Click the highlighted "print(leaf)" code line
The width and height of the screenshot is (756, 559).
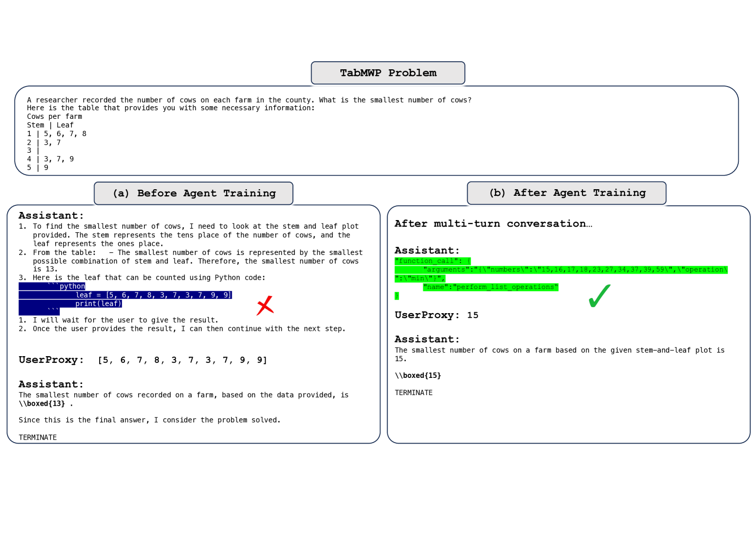click(x=70, y=304)
